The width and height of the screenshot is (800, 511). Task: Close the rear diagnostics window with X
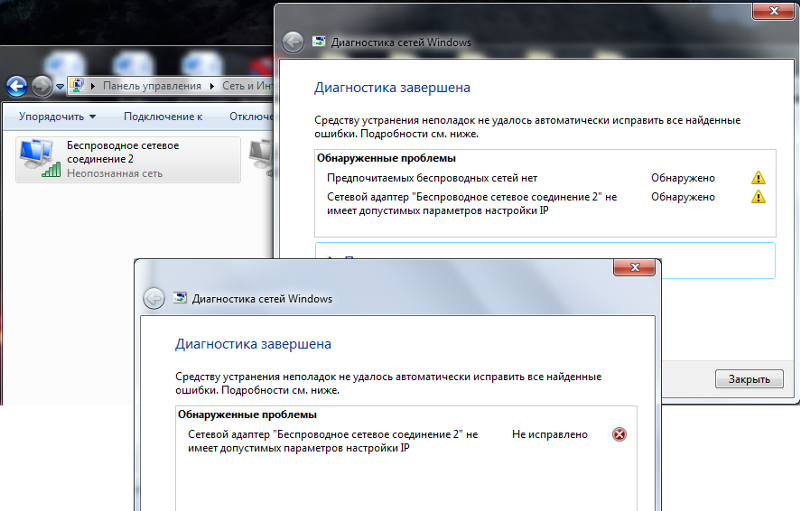click(773, 11)
